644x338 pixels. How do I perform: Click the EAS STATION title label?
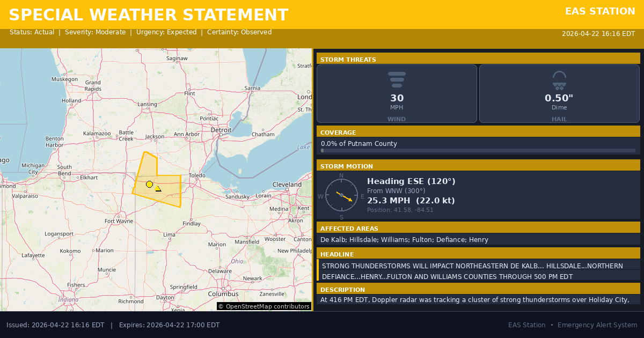pyautogui.click(x=600, y=11)
